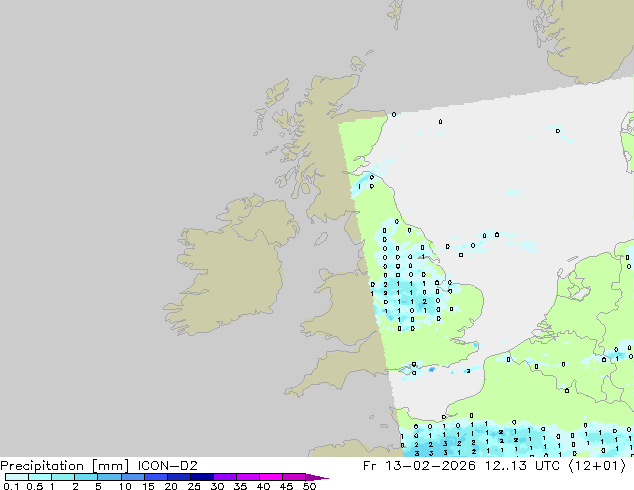The height and width of the screenshot is (490, 634).
Task: Click the "0.1" legend value
Action: 11,486
